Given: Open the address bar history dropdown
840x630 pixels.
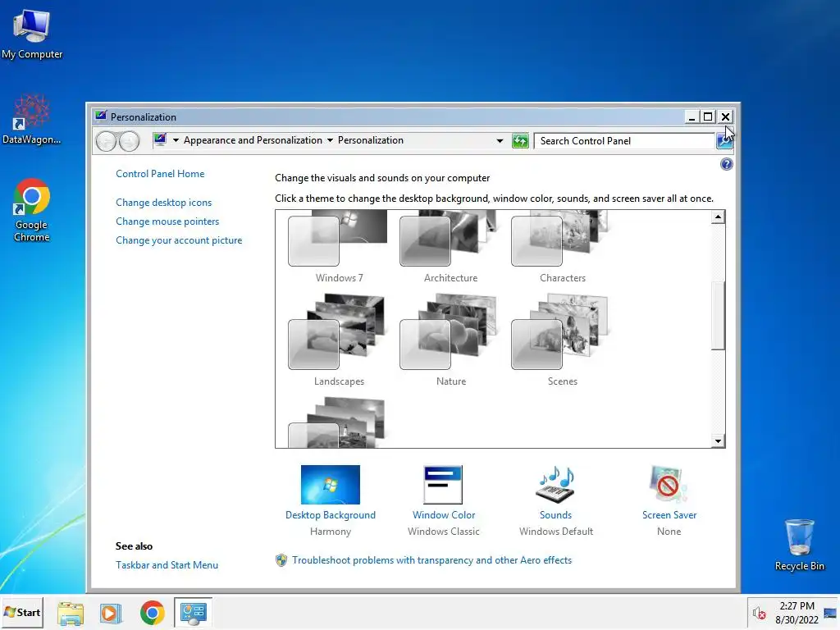Looking at the screenshot, I should 500,141.
